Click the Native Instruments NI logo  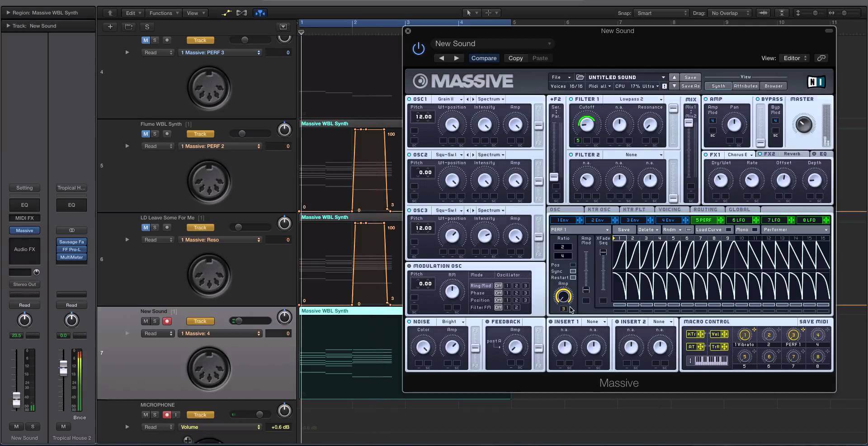click(x=816, y=82)
